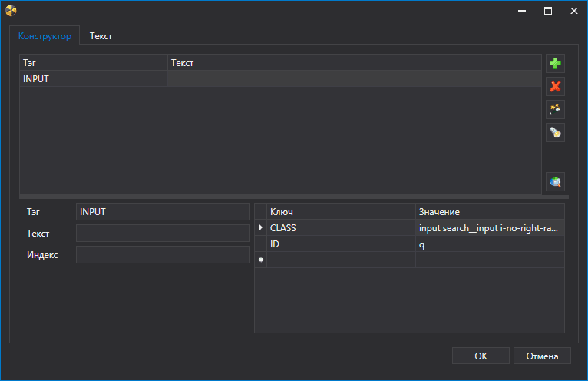The width and height of the screenshot is (588, 381).
Task: Select the ID key cell
Action: (x=340, y=244)
